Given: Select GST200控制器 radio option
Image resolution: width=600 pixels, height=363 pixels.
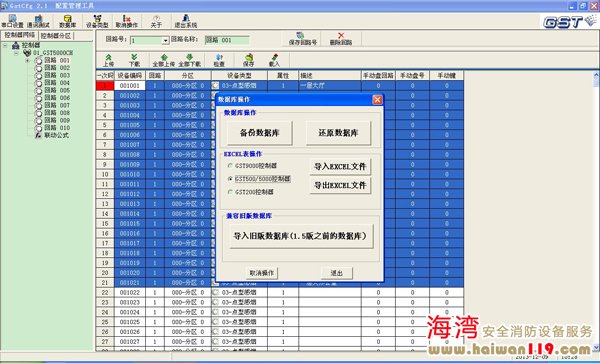Looking at the screenshot, I should pos(230,192).
